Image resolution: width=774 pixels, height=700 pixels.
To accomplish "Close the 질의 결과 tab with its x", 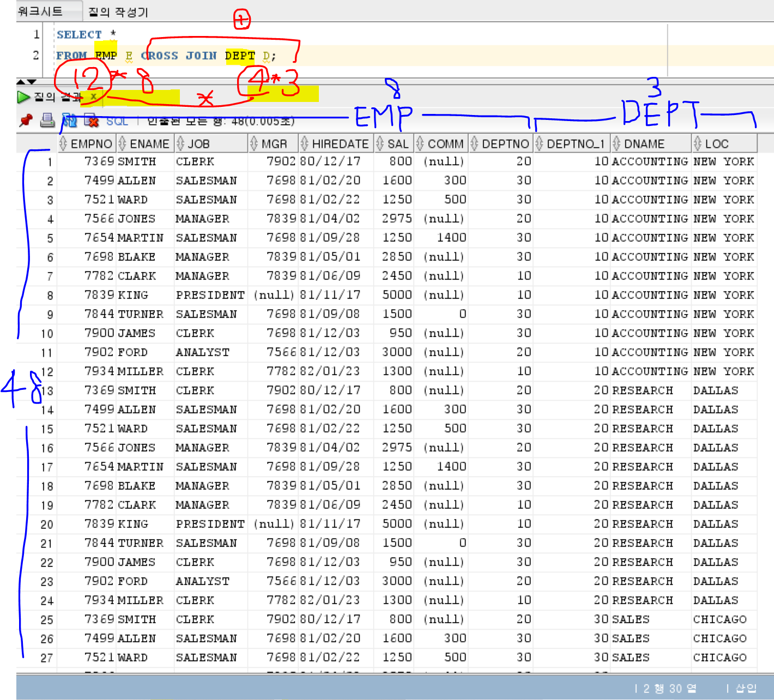I will click(x=93, y=96).
